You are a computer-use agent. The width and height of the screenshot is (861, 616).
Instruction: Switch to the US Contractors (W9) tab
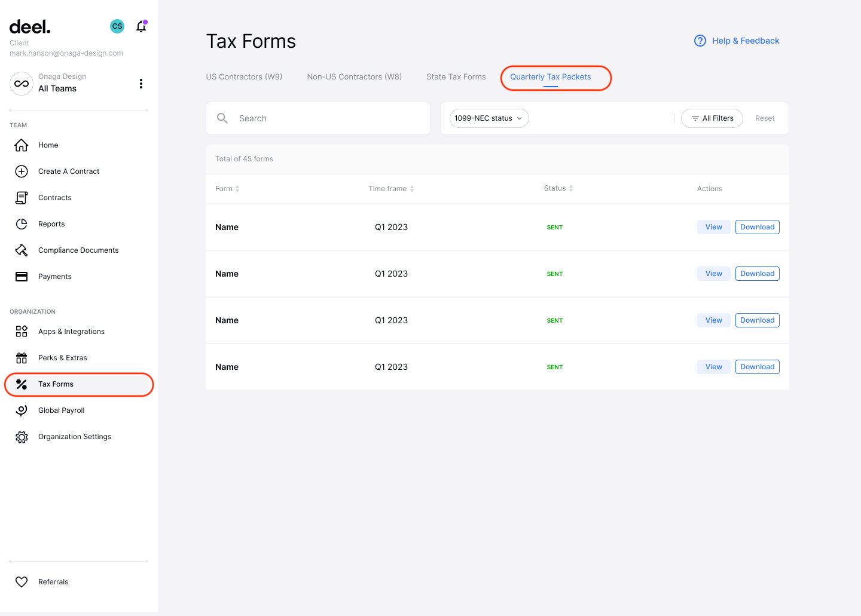[244, 76]
